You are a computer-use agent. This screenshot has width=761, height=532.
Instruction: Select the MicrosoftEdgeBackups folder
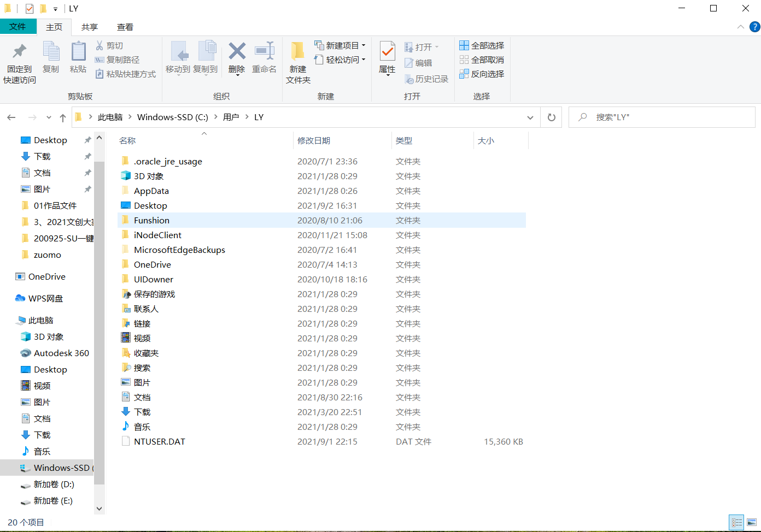[179, 250]
